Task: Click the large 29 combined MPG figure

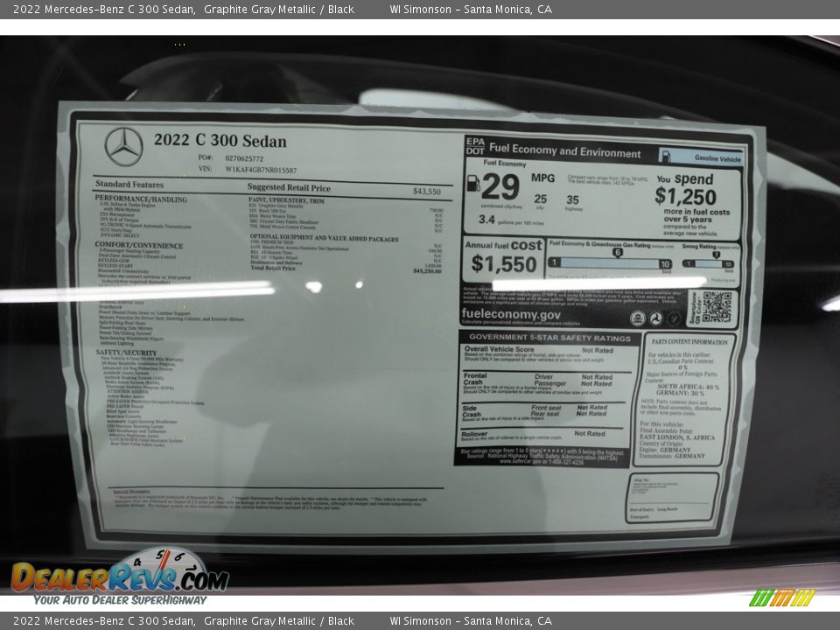Action: coord(500,187)
